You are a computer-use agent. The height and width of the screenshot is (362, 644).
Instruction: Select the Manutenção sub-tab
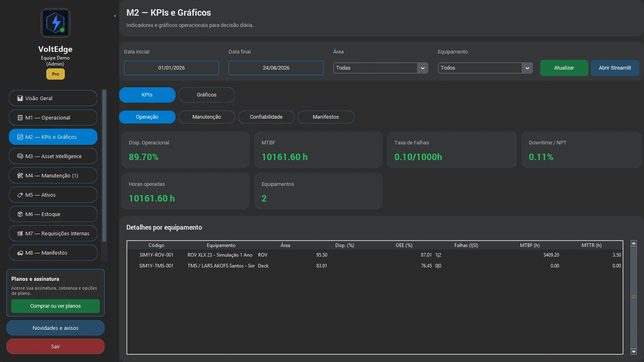click(207, 117)
